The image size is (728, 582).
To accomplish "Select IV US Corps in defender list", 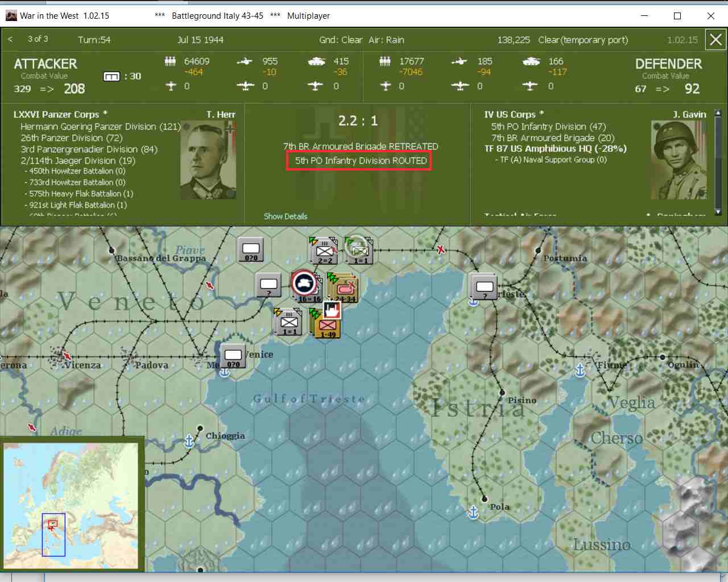I will coord(514,114).
